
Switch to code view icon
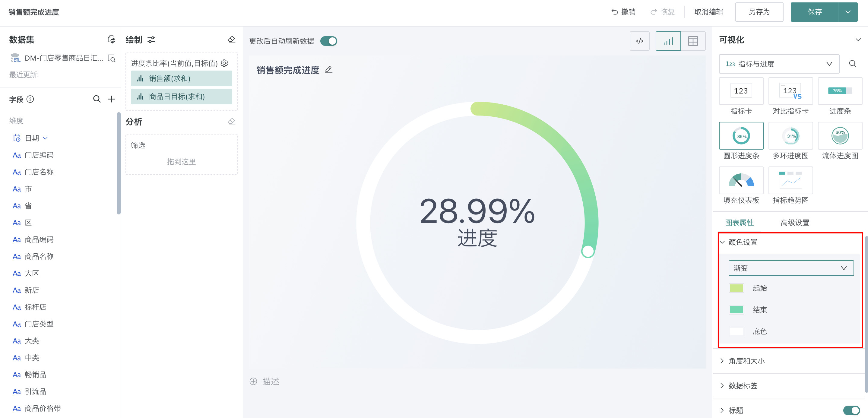click(639, 41)
